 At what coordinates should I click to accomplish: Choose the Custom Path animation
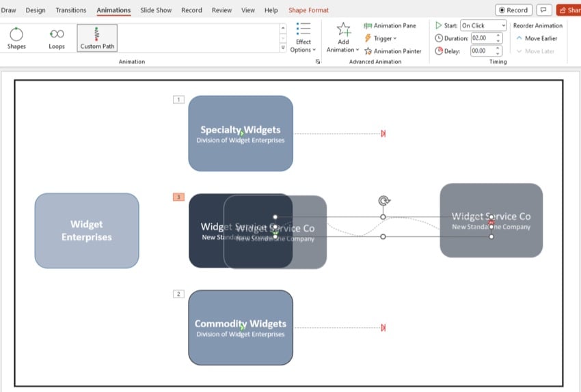coord(97,38)
